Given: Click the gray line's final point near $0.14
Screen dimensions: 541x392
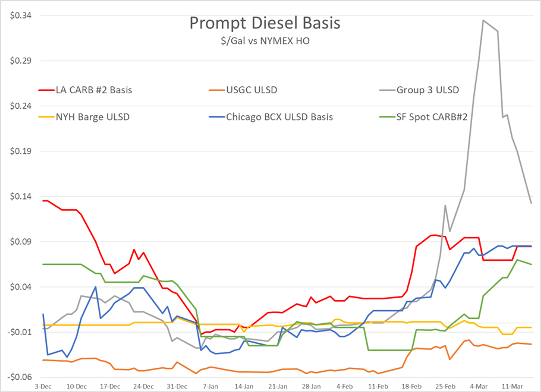Looking at the screenshot, I should coord(531,203).
